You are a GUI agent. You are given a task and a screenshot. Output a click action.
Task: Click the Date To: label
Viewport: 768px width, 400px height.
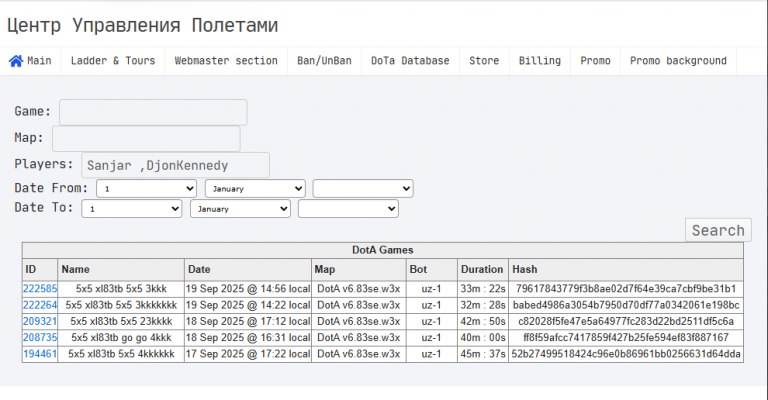(44, 208)
